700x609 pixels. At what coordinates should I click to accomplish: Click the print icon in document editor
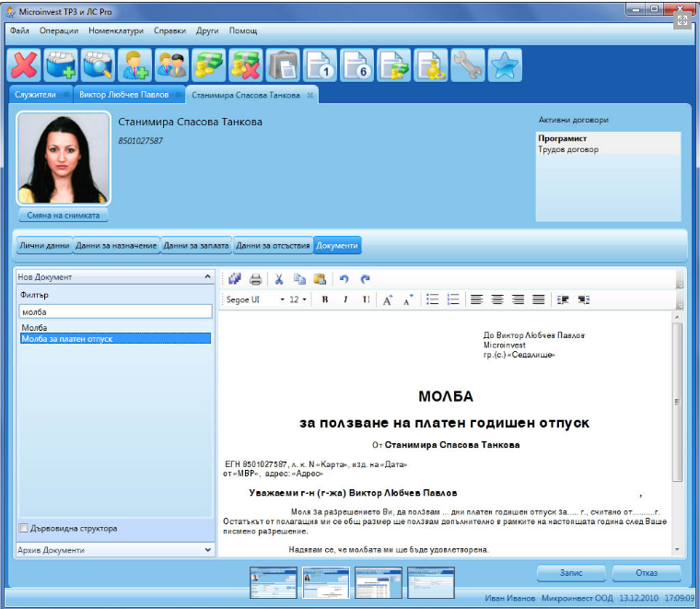click(256, 279)
